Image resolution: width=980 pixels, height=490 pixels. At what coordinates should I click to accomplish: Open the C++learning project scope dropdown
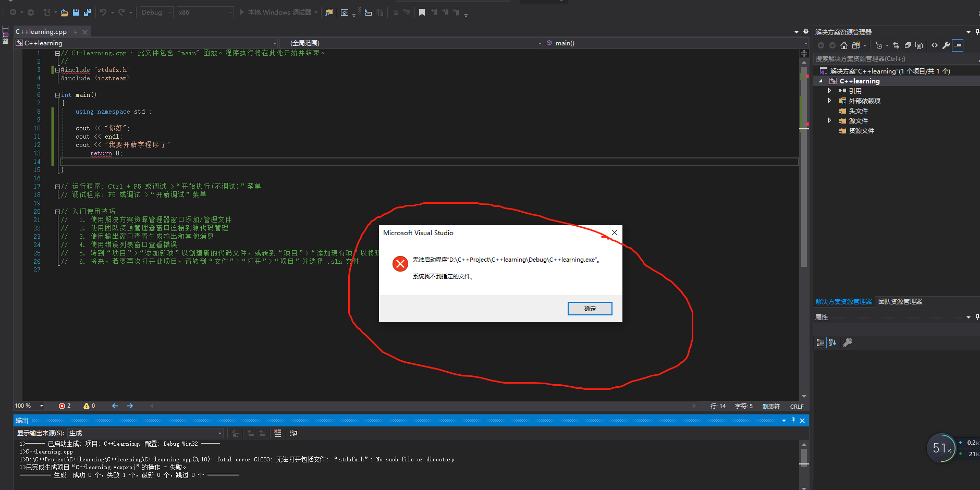point(146,43)
